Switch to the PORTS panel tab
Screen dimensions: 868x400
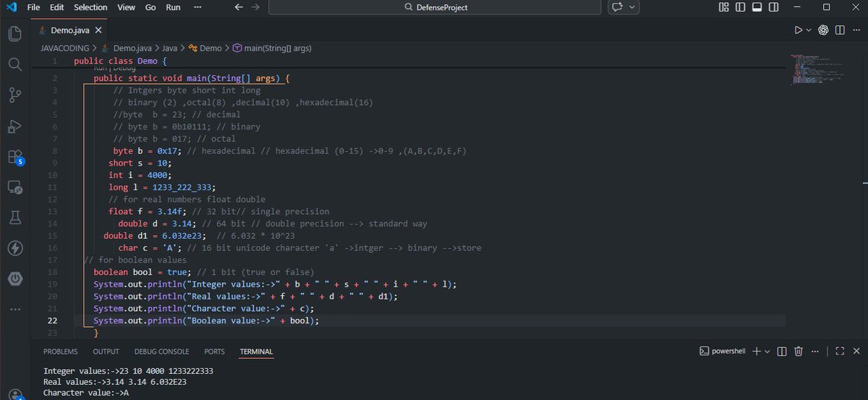point(214,352)
